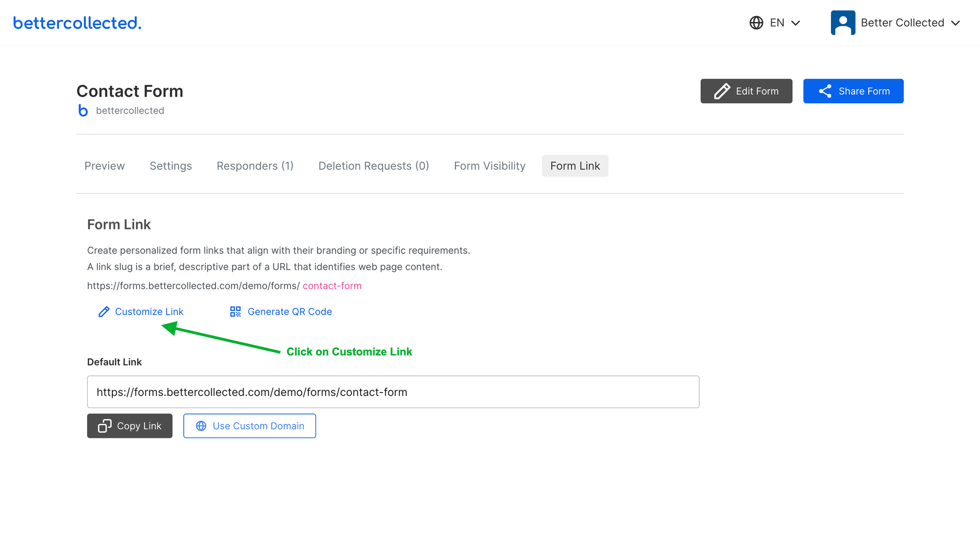
Task: Click the blue user avatar icon in the header
Action: [843, 22]
